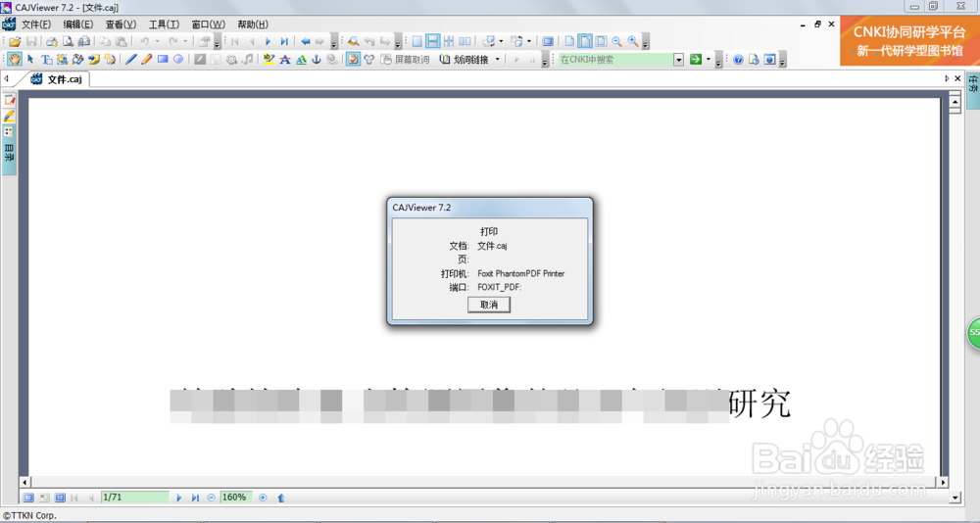
Task: Expand the first toolbar overflow options arrow
Action: pos(217,43)
